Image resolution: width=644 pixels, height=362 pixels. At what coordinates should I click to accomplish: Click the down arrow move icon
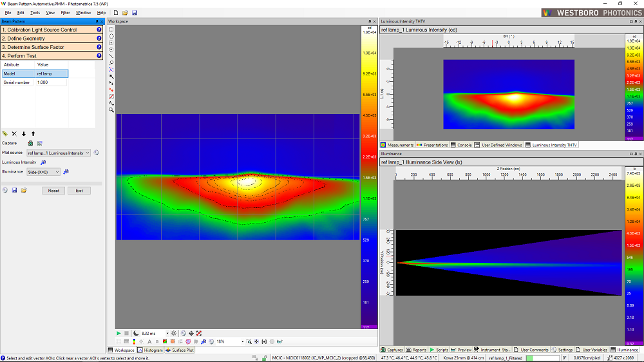pos(24,133)
